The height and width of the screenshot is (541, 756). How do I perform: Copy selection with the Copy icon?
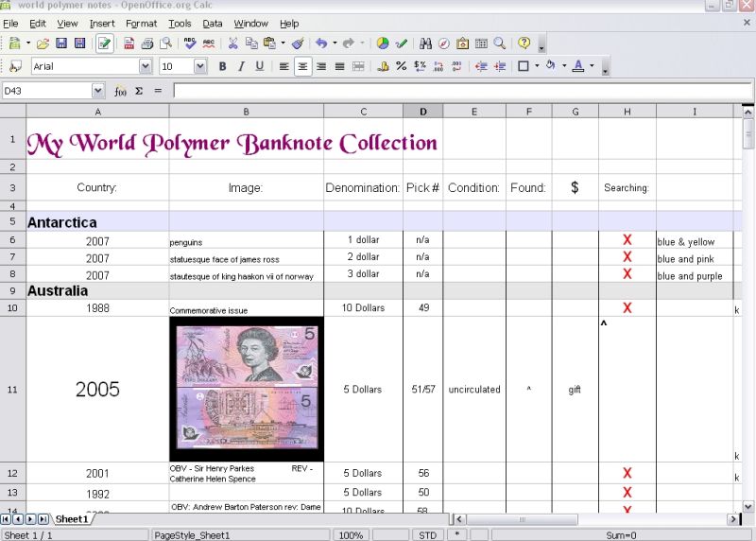pos(251,44)
